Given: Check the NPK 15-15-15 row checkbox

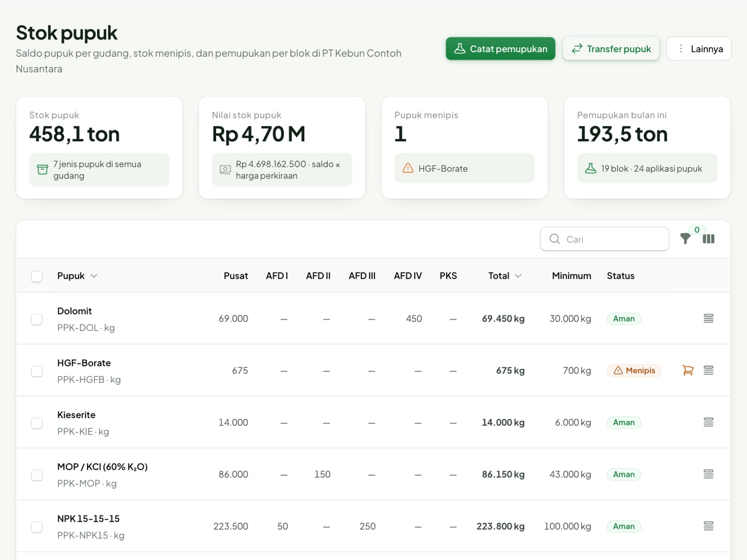Looking at the screenshot, I should click(37, 527).
